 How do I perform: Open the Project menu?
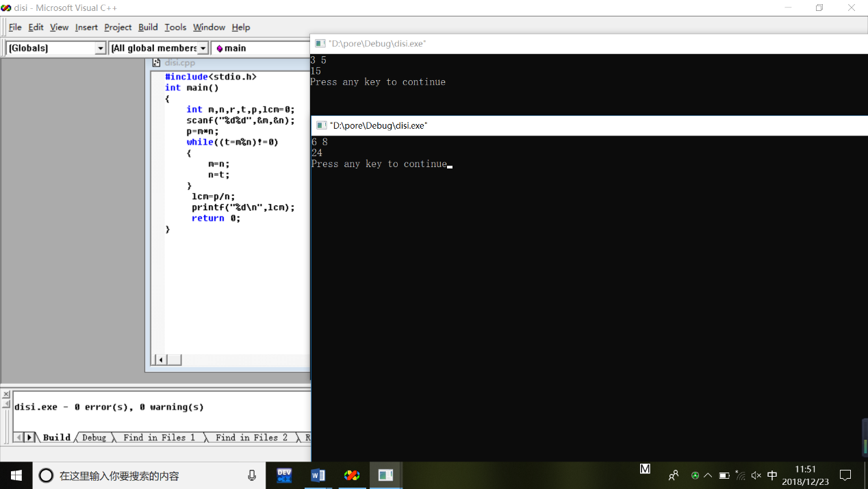click(x=118, y=27)
